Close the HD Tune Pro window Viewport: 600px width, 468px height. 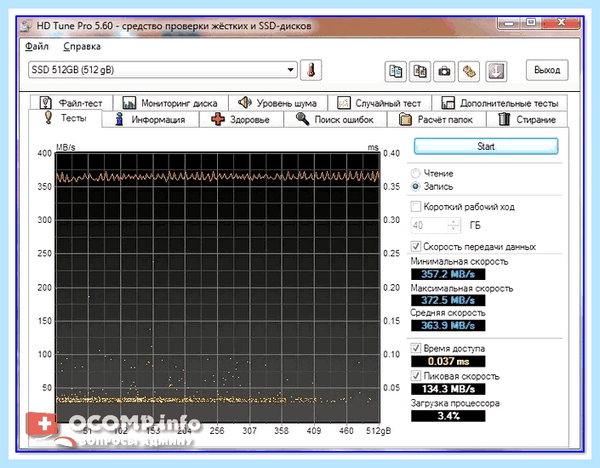point(561,23)
